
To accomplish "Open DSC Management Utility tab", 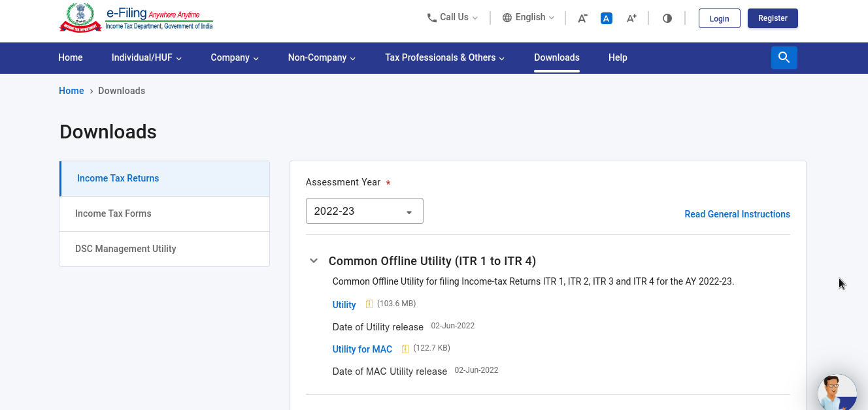I will [125, 249].
